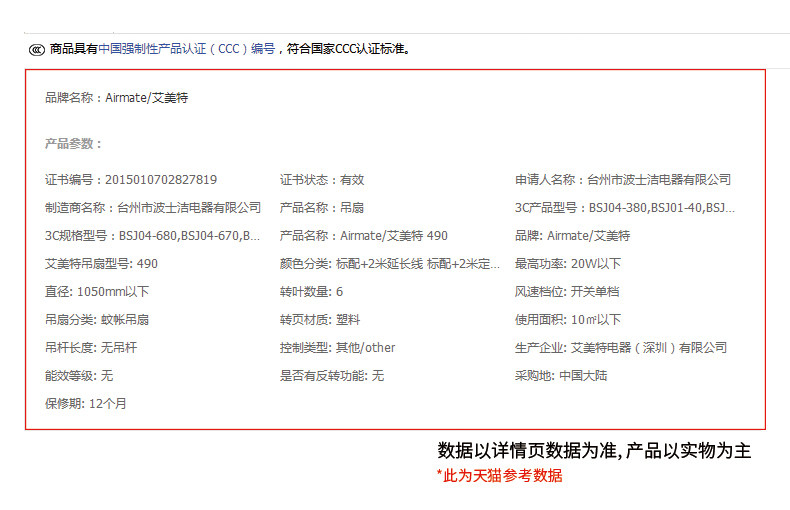Image resolution: width=790 pixels, height=510 pixels.
Task: Click the CCC certification logo icon
Action: point(36,49)
